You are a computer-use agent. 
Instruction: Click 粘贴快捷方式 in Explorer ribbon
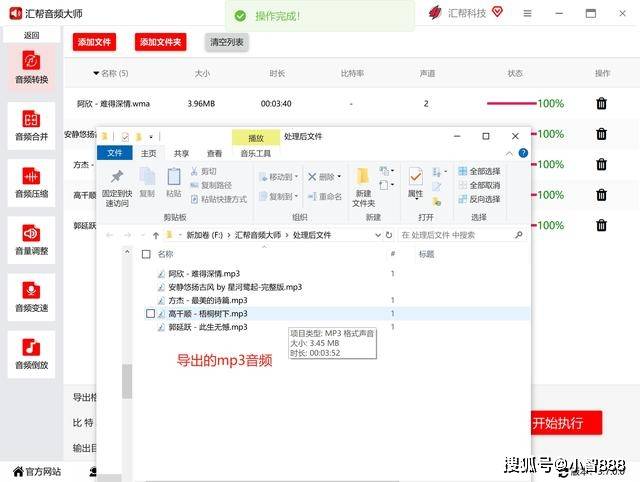click(x=219, y=199)
